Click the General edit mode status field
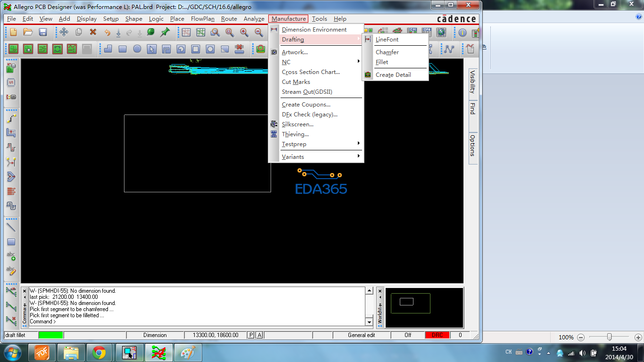Image resolution: width=644 pixels, height=362 pixels. click(362, 335)
